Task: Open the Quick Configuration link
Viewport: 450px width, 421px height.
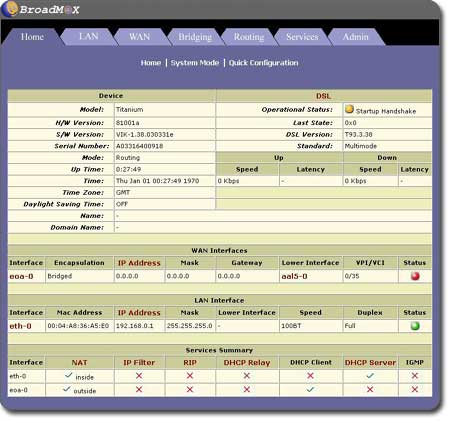Action: pyautogui.click(x=264, y=63)
